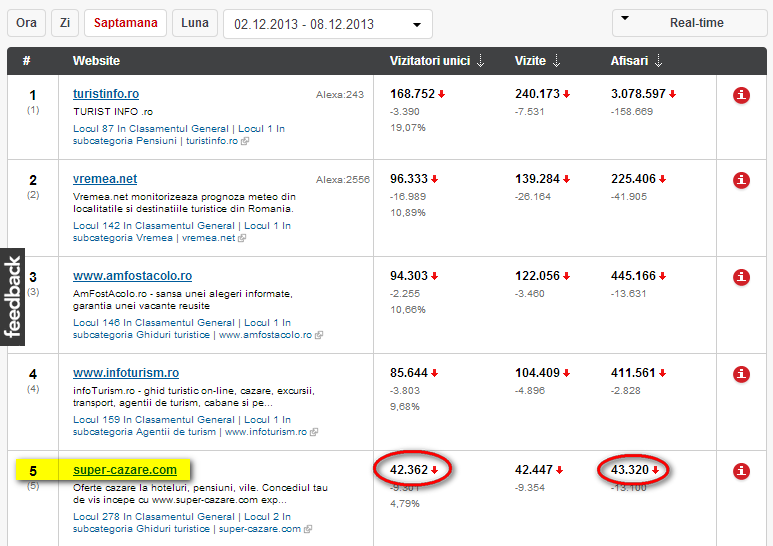
Task: Select the Saptamana period tab
Action: (125, 22)
